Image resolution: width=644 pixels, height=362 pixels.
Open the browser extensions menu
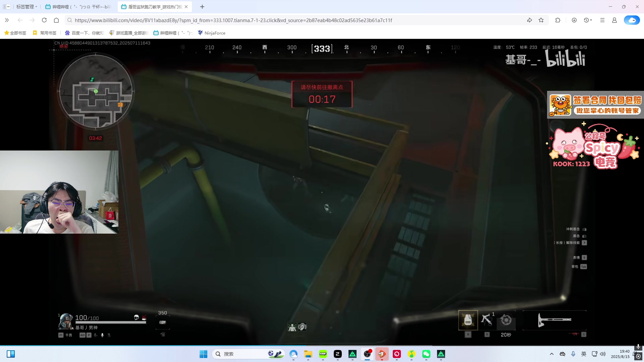[x=558, y=20]
